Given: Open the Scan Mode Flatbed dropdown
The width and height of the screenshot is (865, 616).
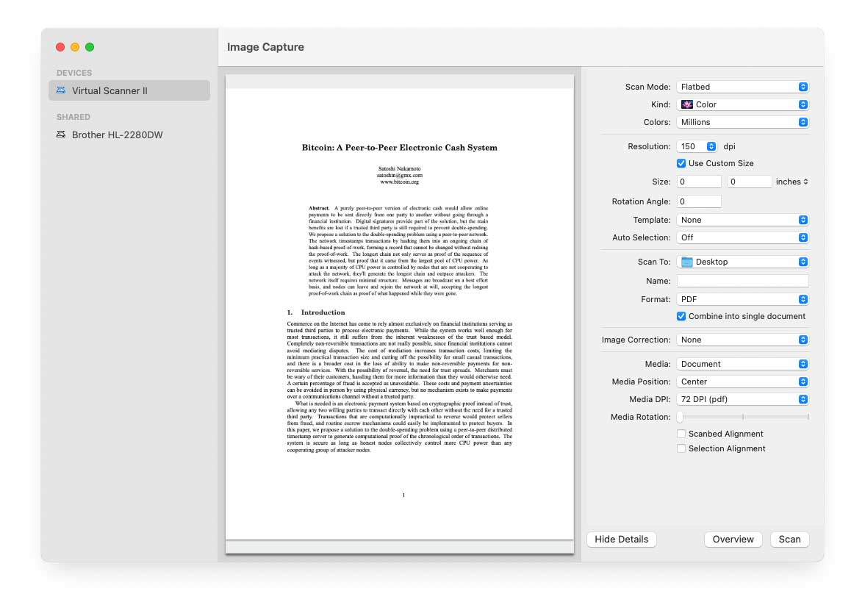Looking at the screenshot, I should tap(742, 87).
